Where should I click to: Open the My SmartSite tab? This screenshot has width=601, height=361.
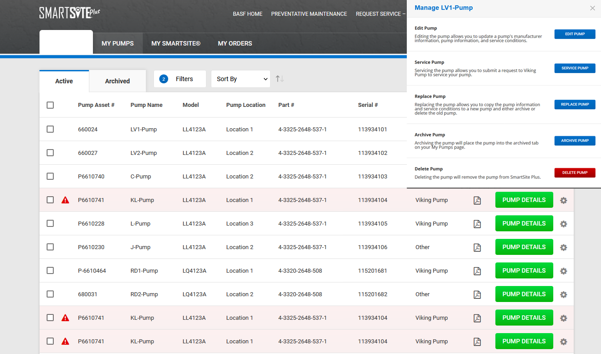[x=176, y=43]
